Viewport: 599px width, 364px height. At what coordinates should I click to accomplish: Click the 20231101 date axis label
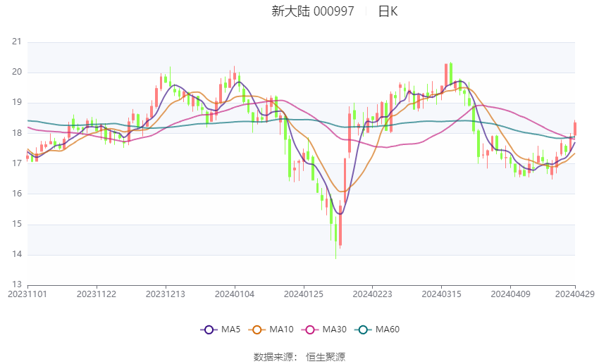point(27,294)
